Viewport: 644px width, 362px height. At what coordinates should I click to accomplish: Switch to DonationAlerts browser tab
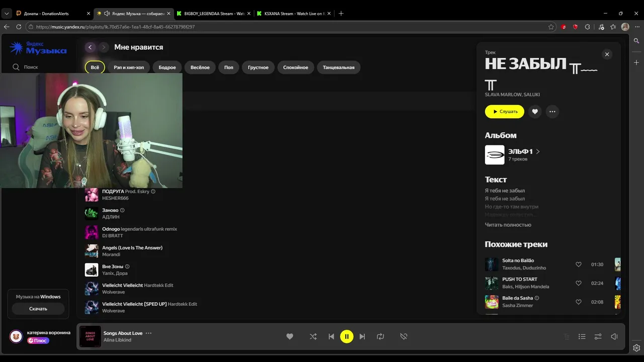click(52, 14)
